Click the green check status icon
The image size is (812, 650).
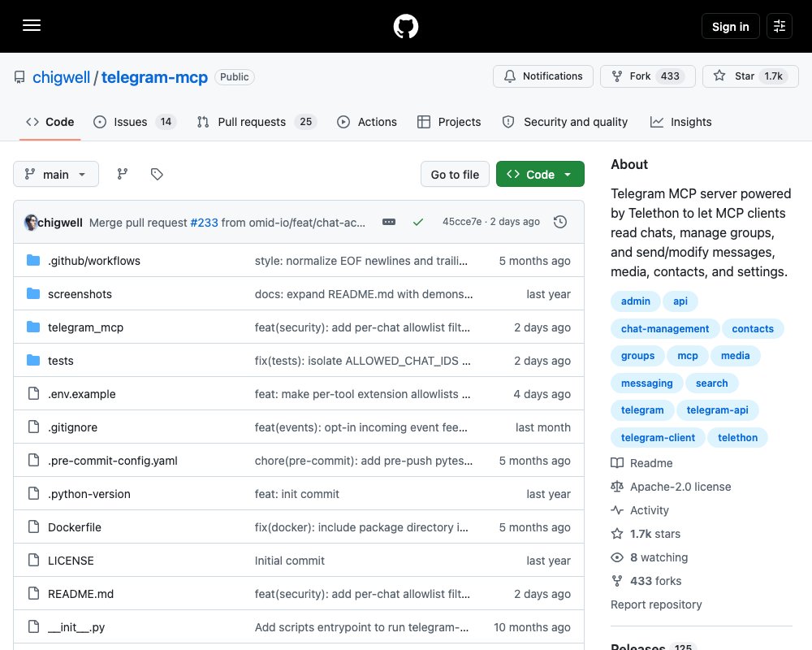click(x=418, y=222)
